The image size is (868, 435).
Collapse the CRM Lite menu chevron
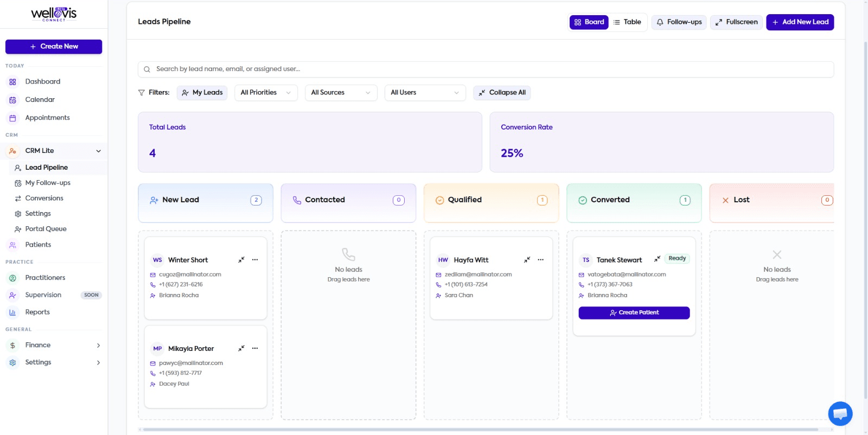tap(98, 151)
